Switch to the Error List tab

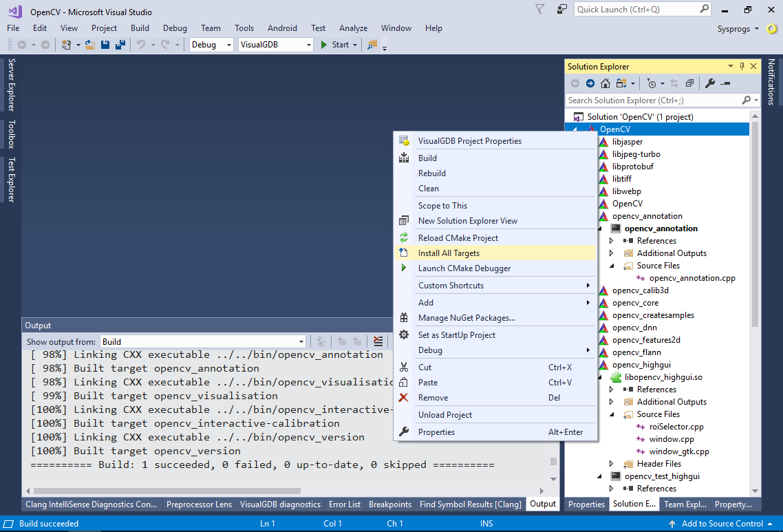coord(345,504)
